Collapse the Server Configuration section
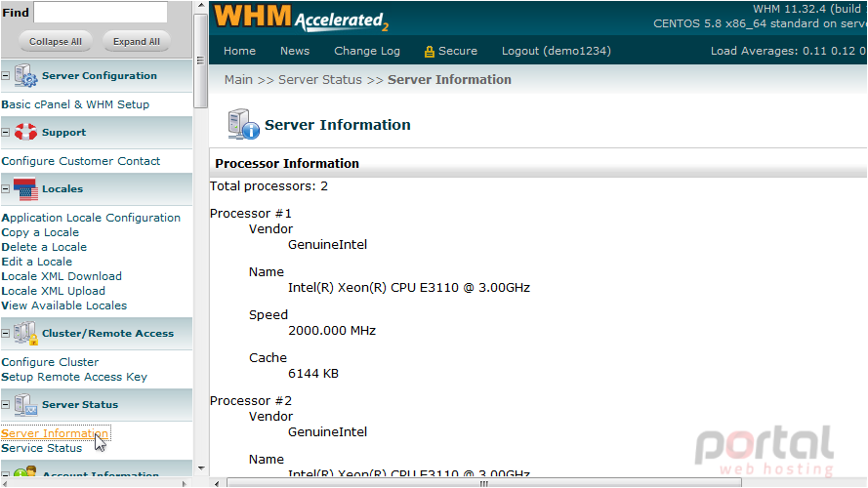This screenshot has width=868, height=488. pyautogui.click(x=6, y=76)
